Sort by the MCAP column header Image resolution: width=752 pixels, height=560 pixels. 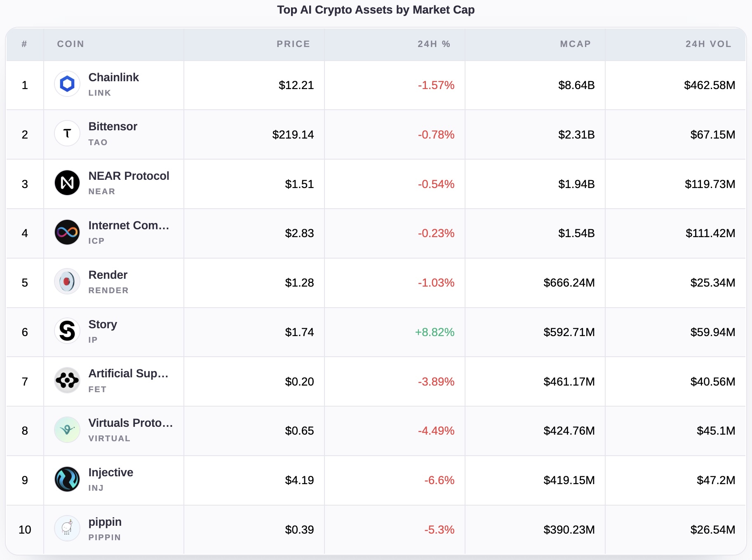point(575,44)
